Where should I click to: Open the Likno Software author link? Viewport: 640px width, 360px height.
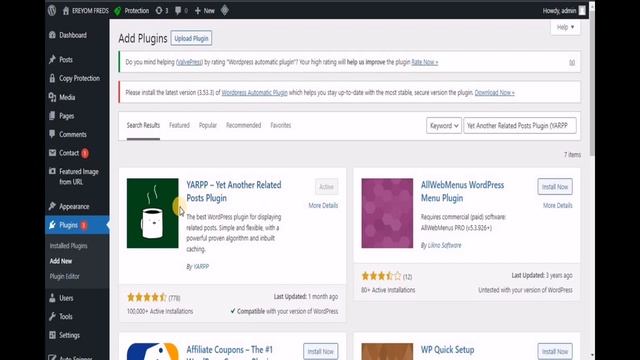click(444, 245)
